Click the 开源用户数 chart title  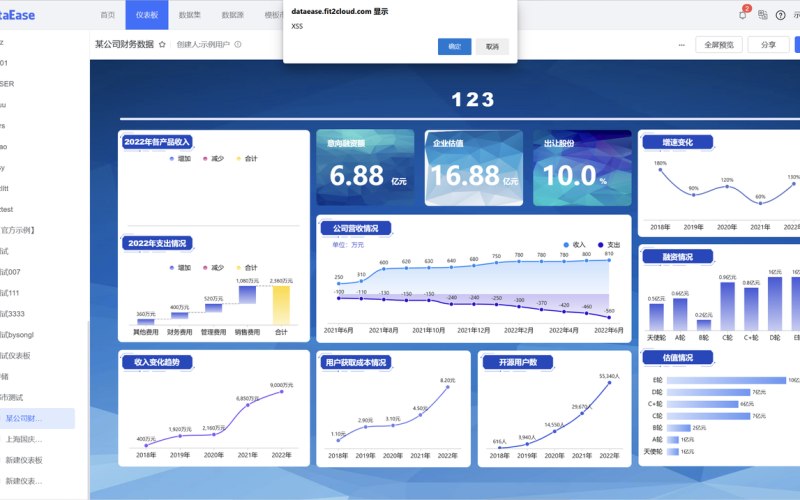pos(518,362)
